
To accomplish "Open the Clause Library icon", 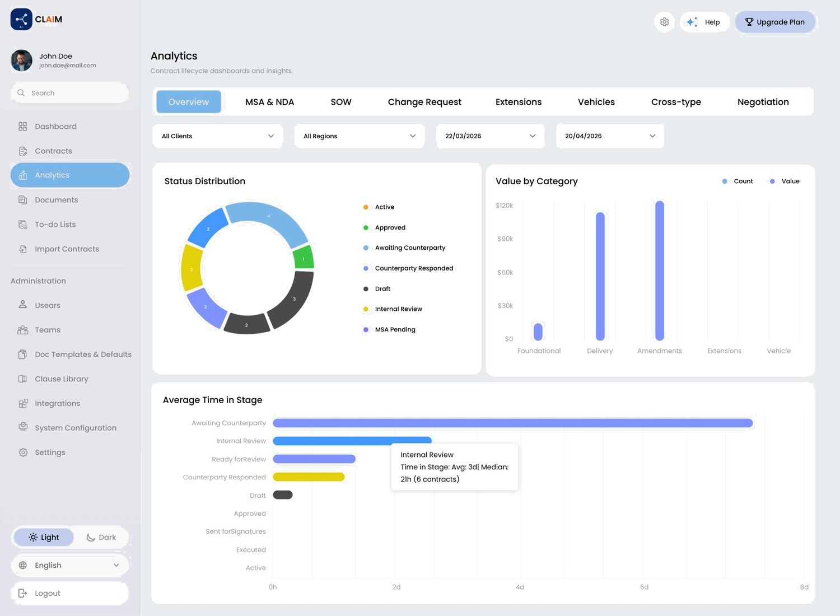I will (x=23, y=379).
